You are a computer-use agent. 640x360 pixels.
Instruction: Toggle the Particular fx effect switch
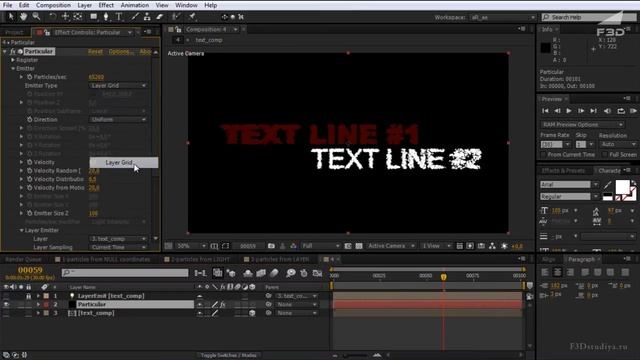pyautogui.click(x=223, y=304)
